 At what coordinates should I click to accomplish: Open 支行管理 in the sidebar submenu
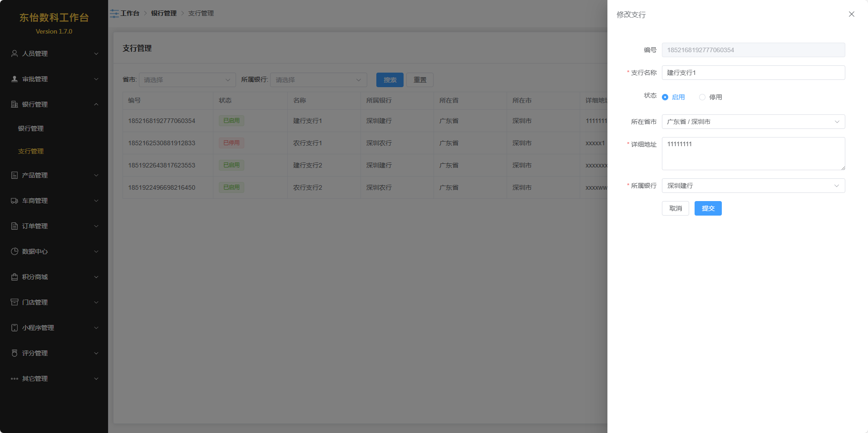(x=31, y=151)
